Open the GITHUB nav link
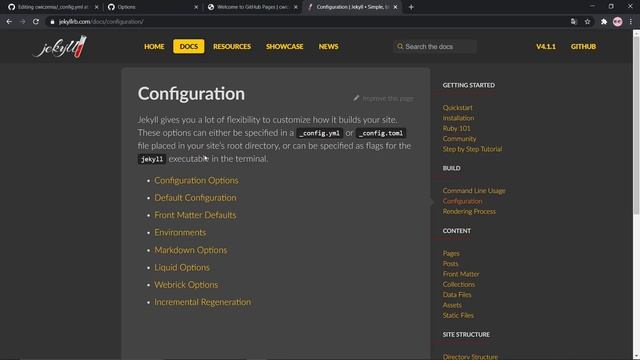Image resolution: width=640 pixels, height=360 pixels. (583, 47)
